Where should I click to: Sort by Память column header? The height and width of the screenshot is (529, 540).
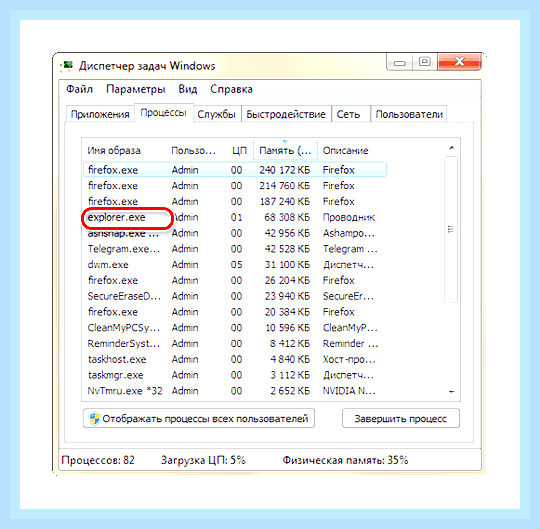point(285,151)
